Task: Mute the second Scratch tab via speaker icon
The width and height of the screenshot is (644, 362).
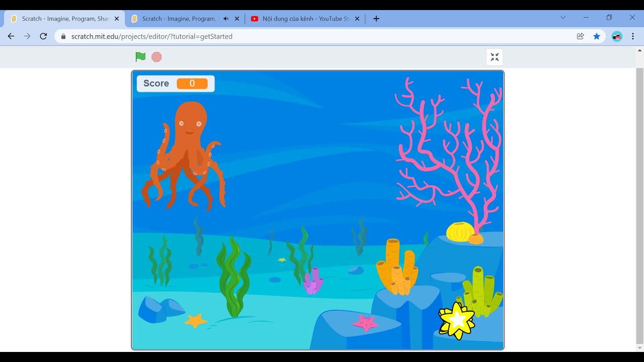Action: [226, 19]
